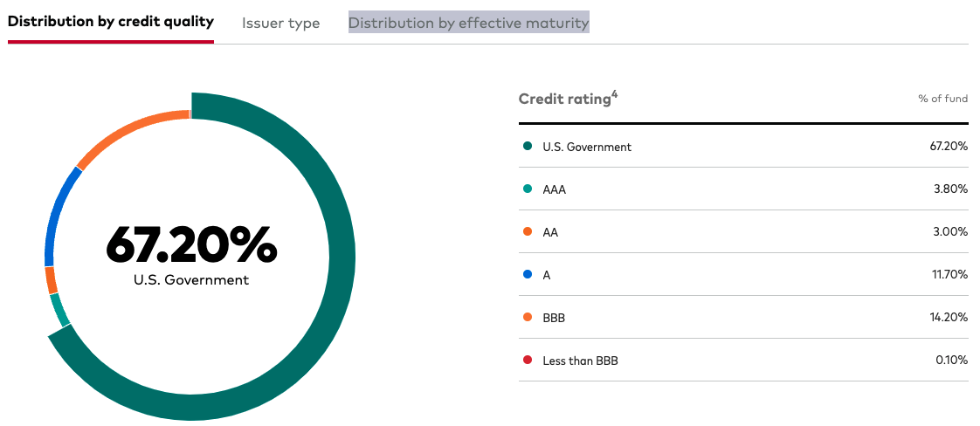Select the small orange AA donut segment

(51, 280)
